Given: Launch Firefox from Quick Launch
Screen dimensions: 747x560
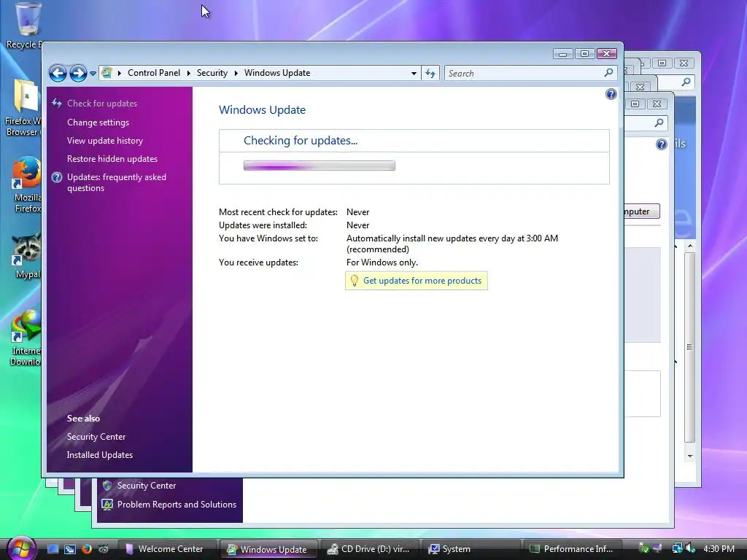Looking at the screenshot, I should [x=87, y=549].
